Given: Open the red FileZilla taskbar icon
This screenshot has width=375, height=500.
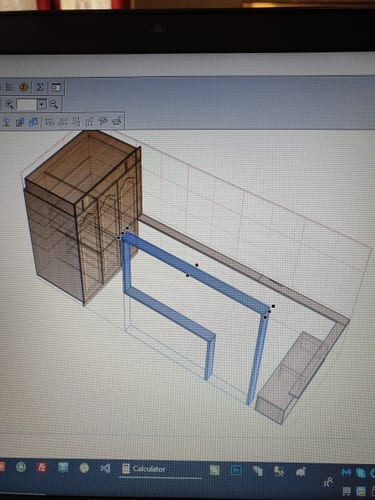Looking at the screenshot, I should click(41, 467).
